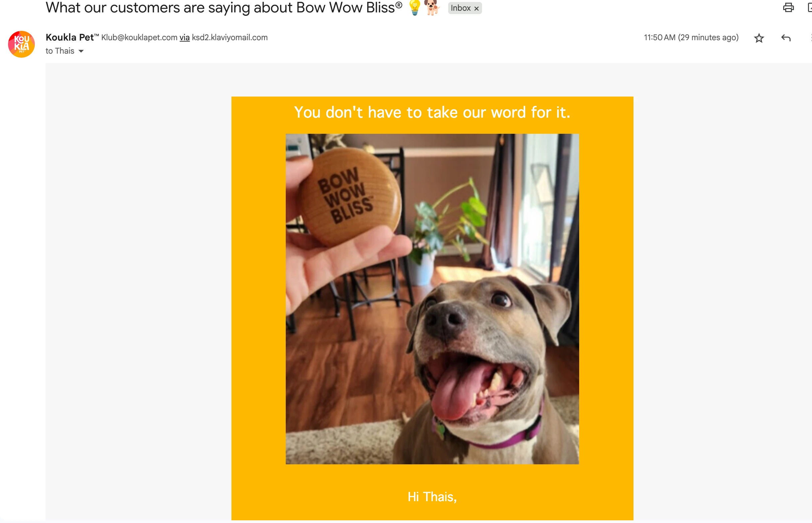This screenshot has width=812, height=523.
Task: Click the Inbox label chip
Action: pyautogui.click(x=461, y=8)
